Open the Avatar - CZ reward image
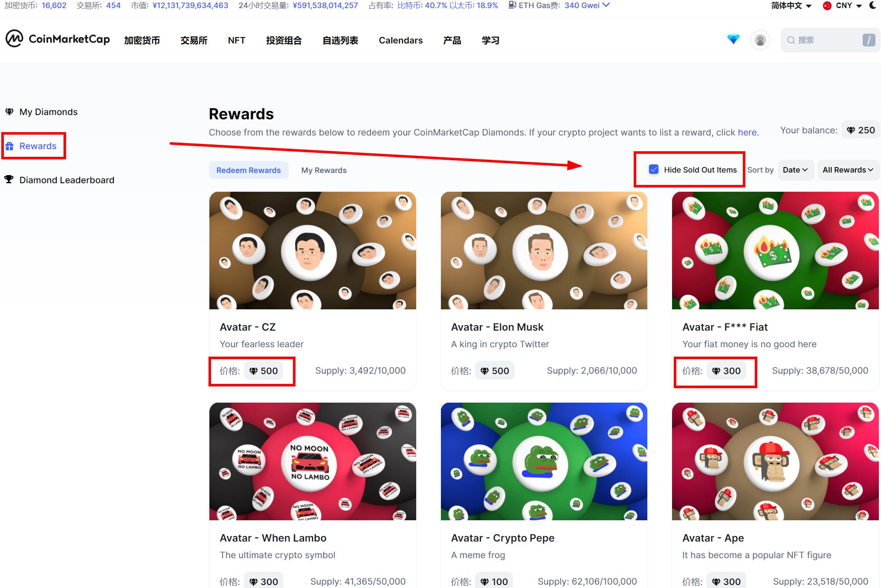881x588 pixels. pyautogui.click(x=313, y=251)
